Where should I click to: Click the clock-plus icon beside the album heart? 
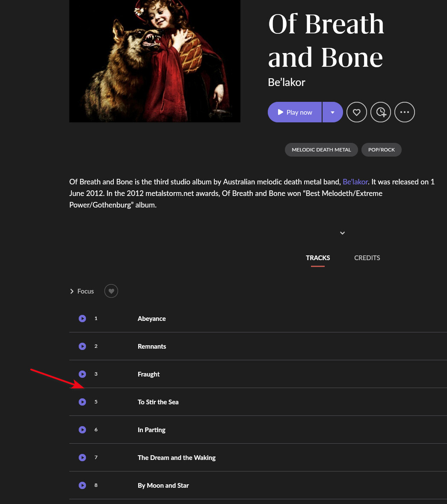pos(381,112)
